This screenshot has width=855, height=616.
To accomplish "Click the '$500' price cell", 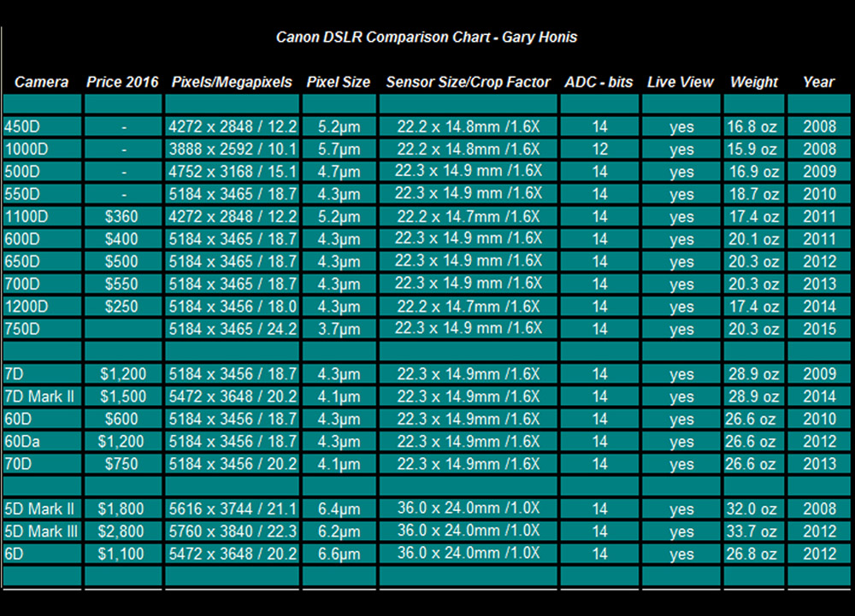I will 123,261.
